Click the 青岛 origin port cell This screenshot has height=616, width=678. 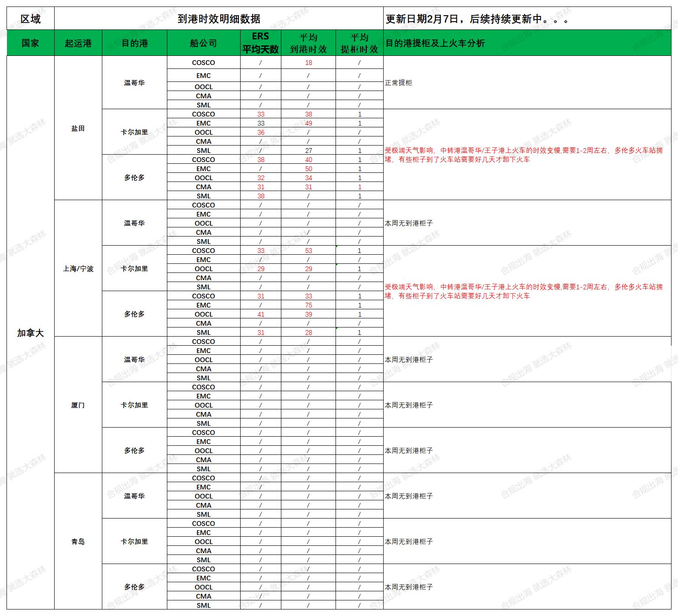(78, 541)
